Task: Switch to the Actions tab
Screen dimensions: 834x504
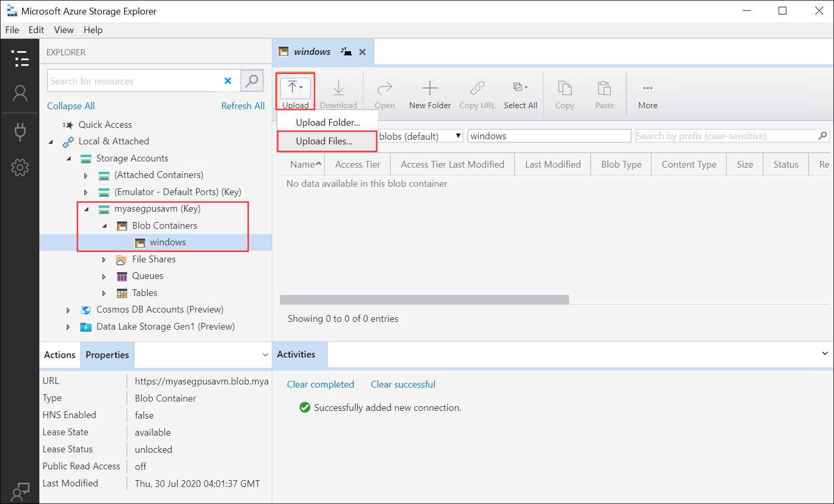Action: coord(59,354)
